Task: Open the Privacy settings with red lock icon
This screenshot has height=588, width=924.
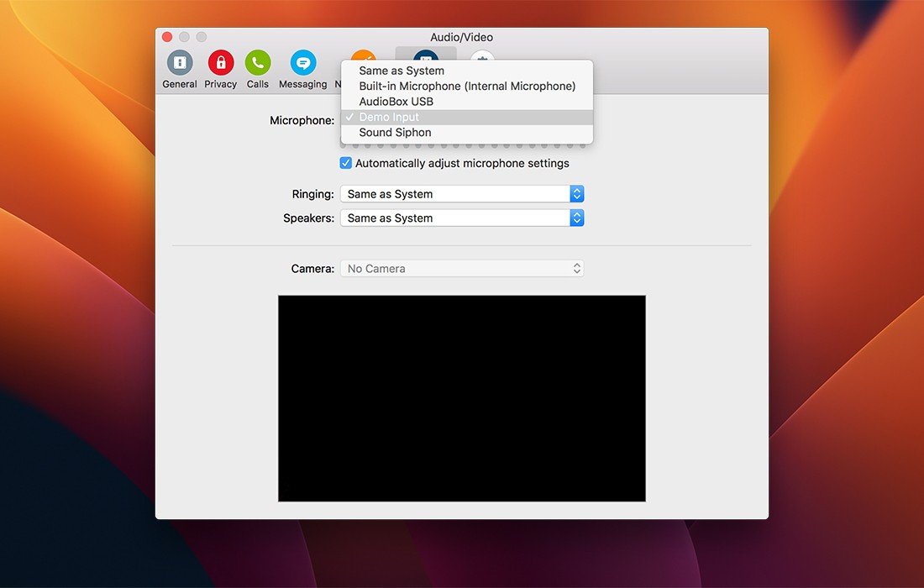Action: coord(220,64)
